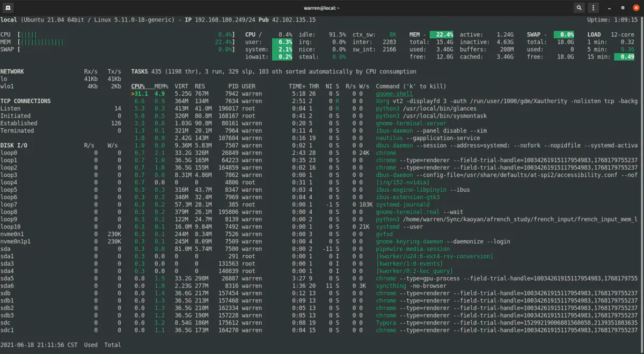Click the MEM 22.4% highlighted value
Screen dimensions: 644x354
point(442,34)
